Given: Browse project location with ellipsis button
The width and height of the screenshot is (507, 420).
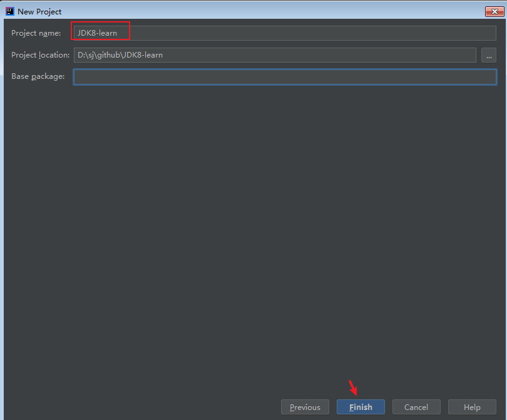Looking at the screenshot, I should pyautogui.click(x=489, y=55).
